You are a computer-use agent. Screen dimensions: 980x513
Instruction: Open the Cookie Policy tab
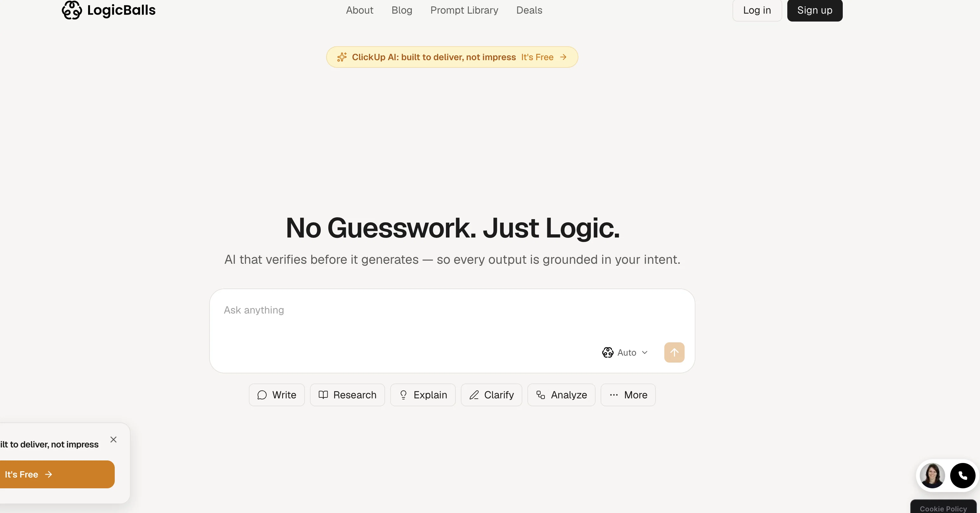(943, 507)
